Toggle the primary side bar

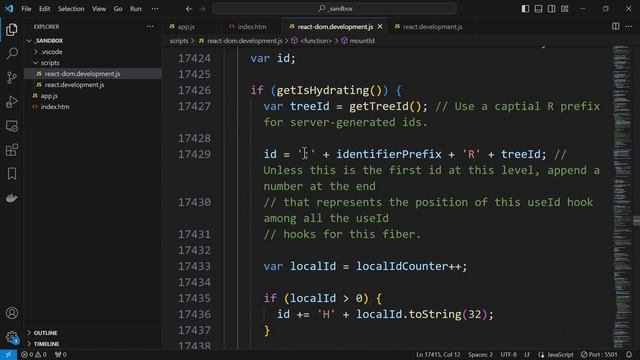(x=525, y=9)
